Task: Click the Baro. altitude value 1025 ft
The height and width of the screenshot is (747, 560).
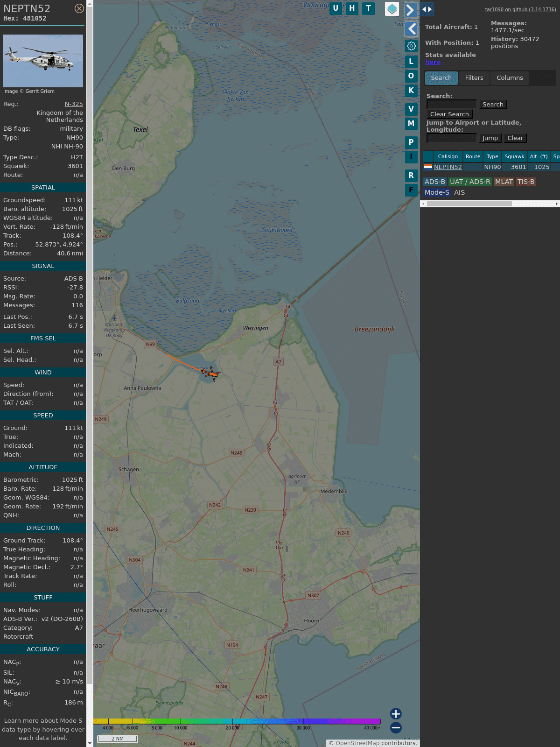Action: pos(72,209)
